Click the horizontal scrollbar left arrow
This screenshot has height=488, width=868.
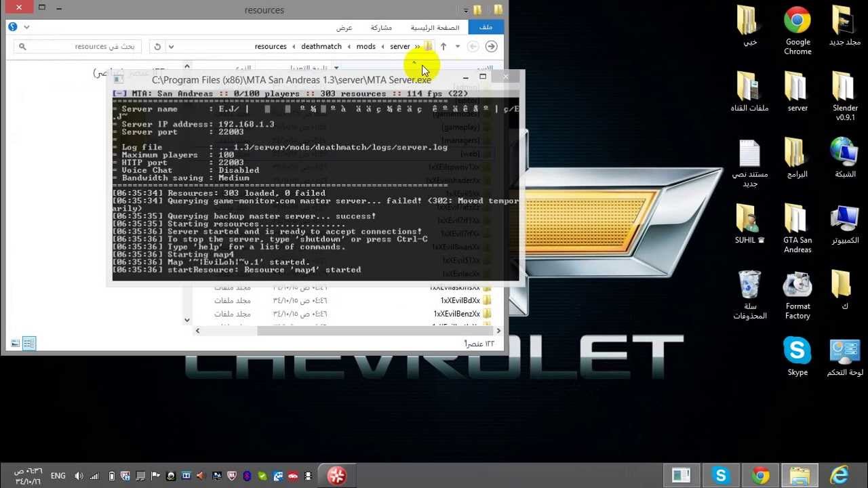coord(197,331)
